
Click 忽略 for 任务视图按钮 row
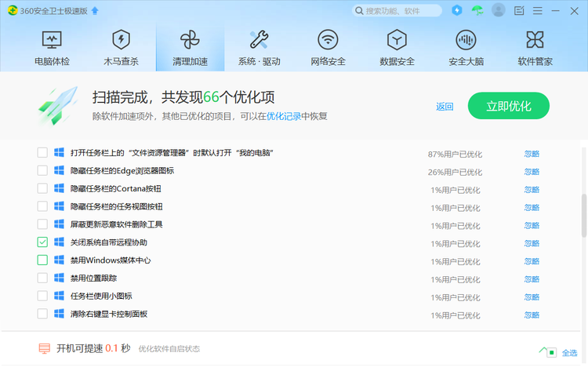(x=532, y=208)
